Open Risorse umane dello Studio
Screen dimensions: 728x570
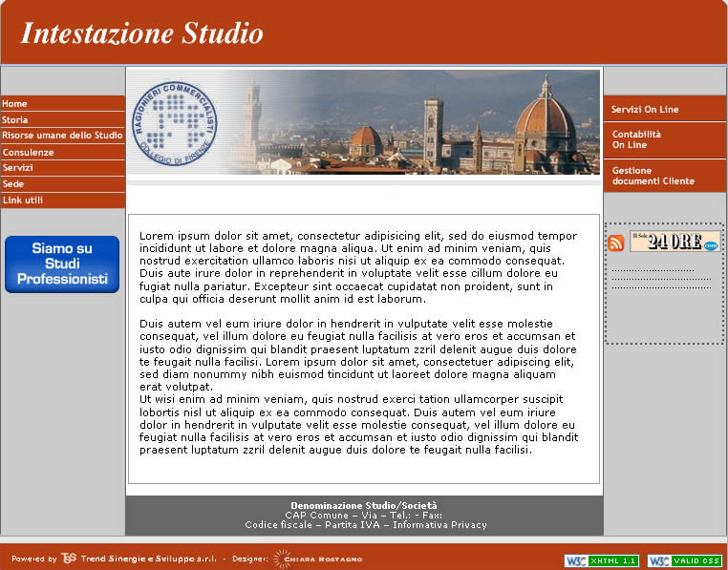tap(63, 136)
